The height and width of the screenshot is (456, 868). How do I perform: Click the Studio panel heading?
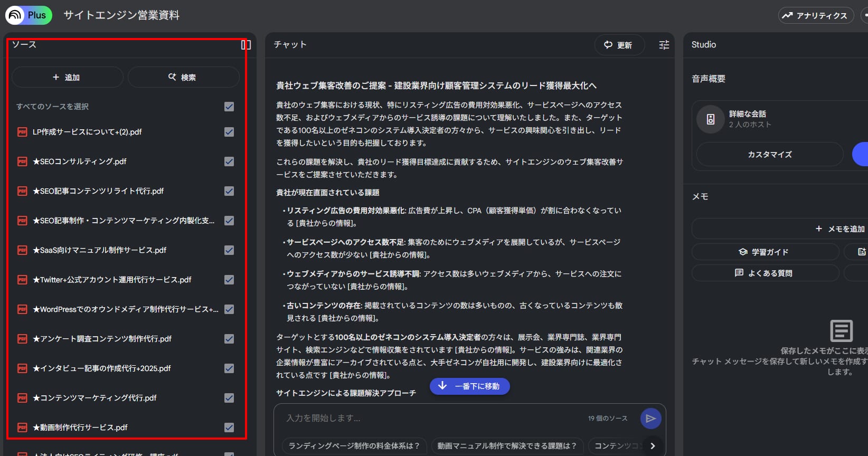tap(704, 45)
